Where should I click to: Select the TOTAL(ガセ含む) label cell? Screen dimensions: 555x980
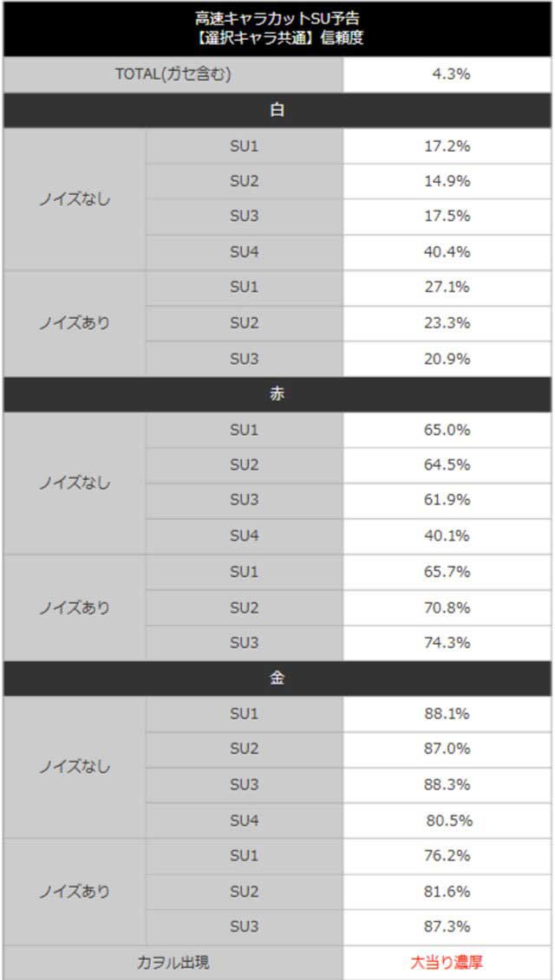[x=173, y=75]
